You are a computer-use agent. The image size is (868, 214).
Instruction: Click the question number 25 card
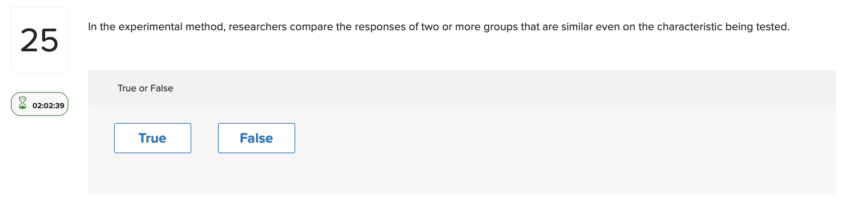click(39, 39)
